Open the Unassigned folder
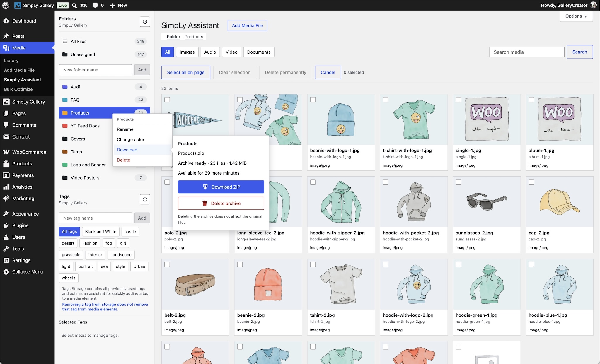This screenshot has height=364, width=600. [104, 54]
